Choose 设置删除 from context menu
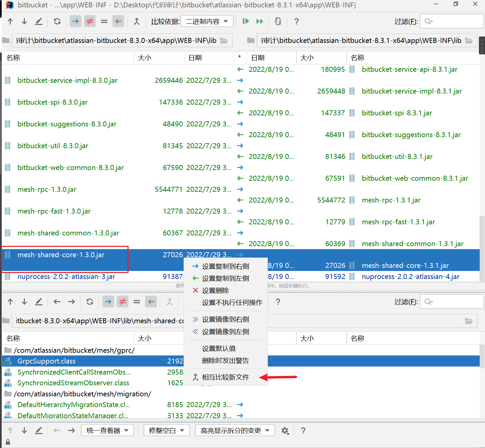Image resolution: width=485 pixels, height=448 pixels. 226,290
